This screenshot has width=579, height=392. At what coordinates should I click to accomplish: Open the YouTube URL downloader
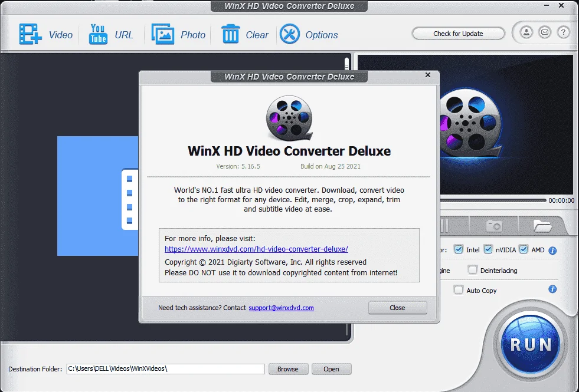point(111,34)
